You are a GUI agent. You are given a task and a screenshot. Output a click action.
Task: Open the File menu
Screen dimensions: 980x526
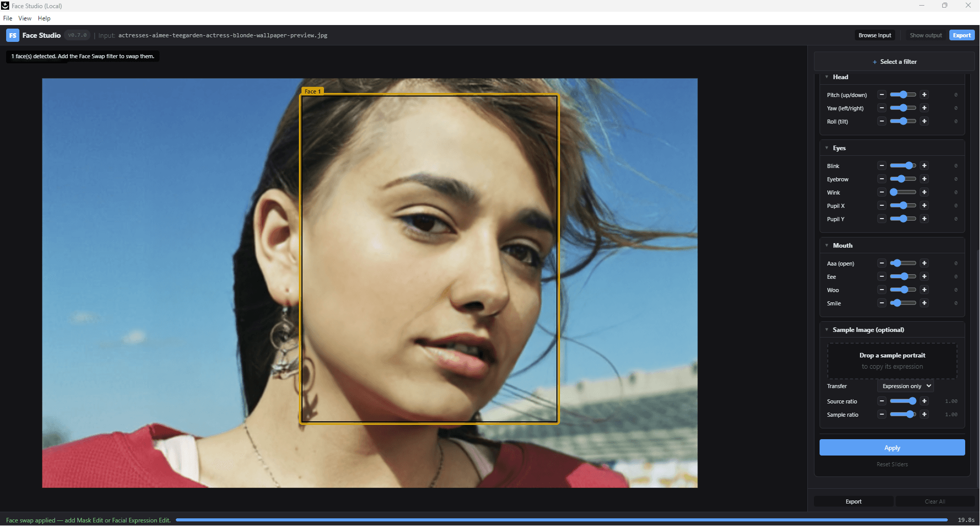click(8, 18)
